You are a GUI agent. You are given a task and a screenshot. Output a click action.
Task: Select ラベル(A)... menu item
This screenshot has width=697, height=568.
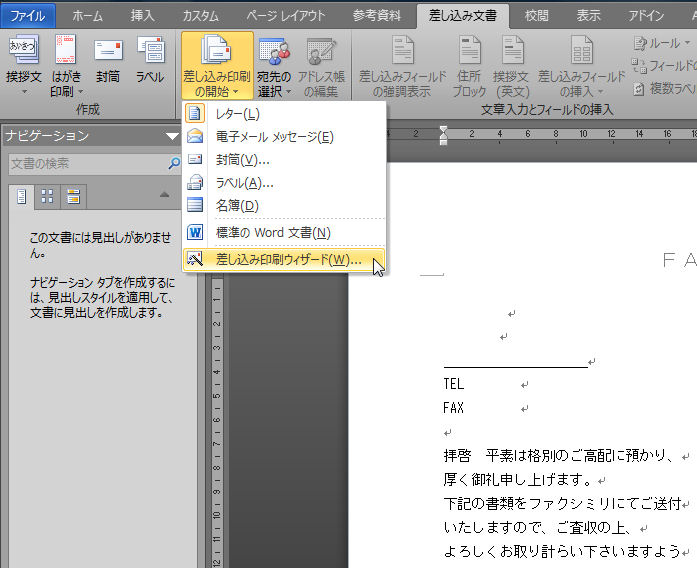click(x=284, y=183)
